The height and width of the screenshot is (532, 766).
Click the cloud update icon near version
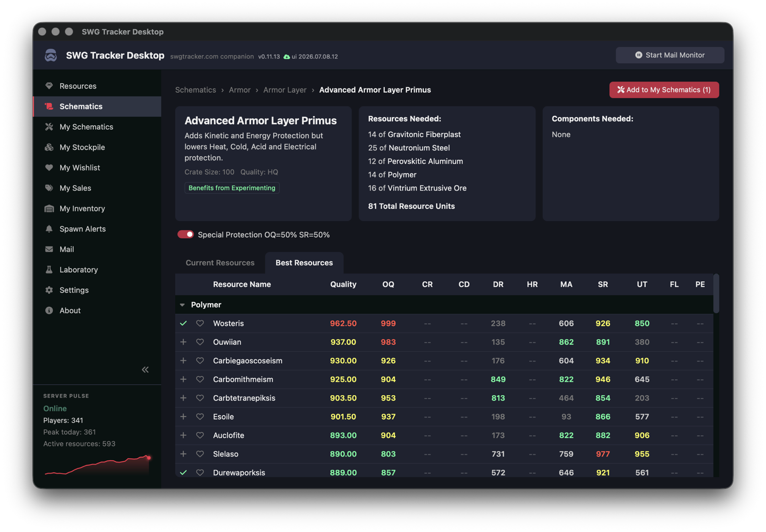(x=286, y=56)
